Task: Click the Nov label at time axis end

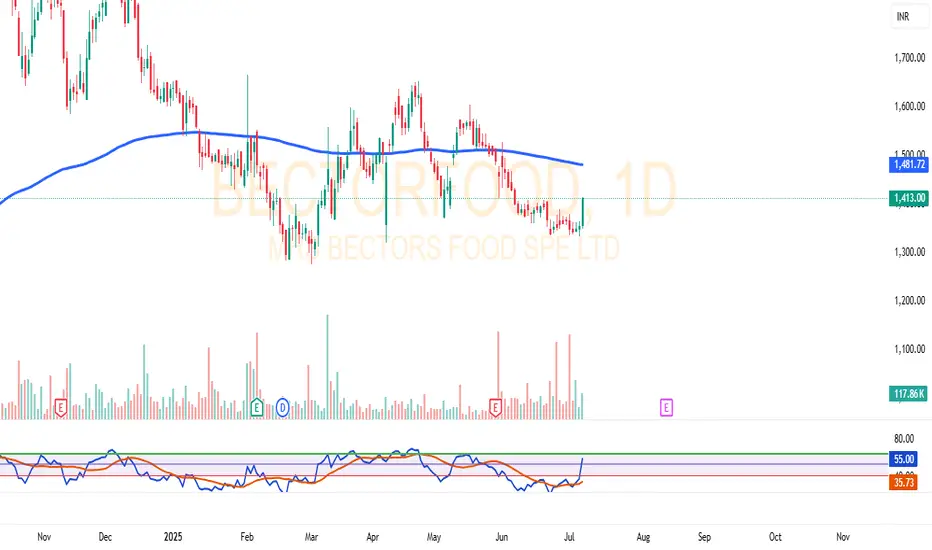Action: (843, 537)
